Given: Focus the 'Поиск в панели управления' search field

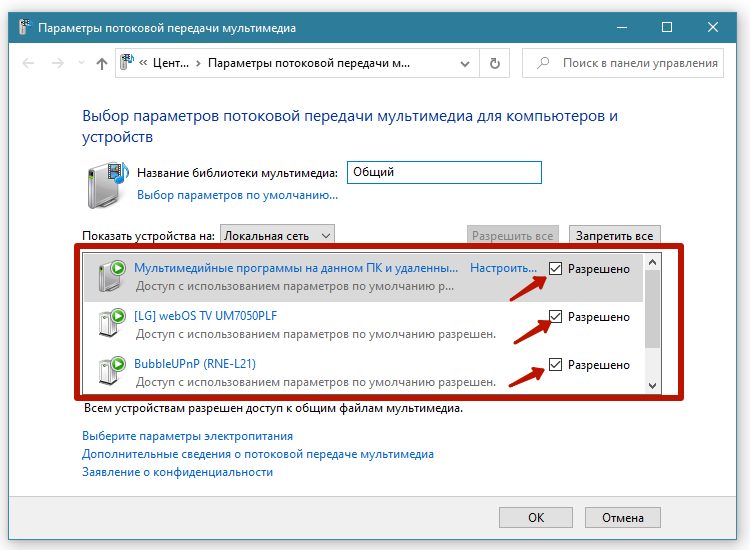Looking at the screenshot, I should click(623, 63).
